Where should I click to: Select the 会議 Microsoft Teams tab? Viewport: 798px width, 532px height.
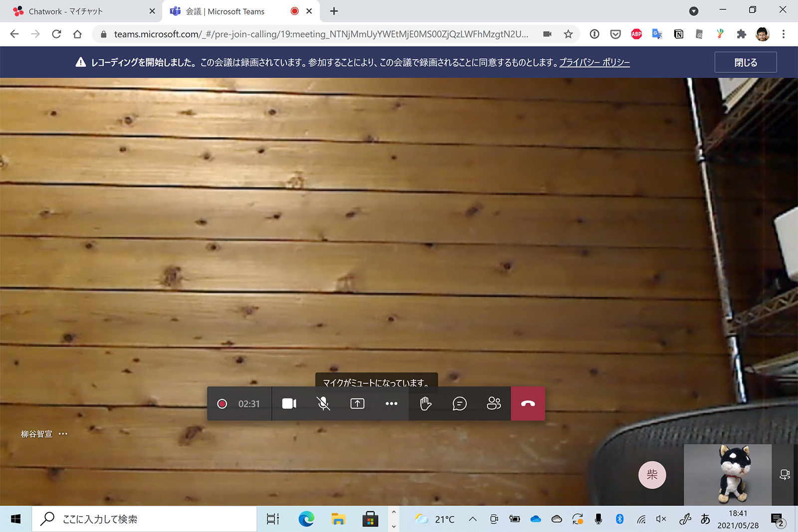(x=225, y=11)
